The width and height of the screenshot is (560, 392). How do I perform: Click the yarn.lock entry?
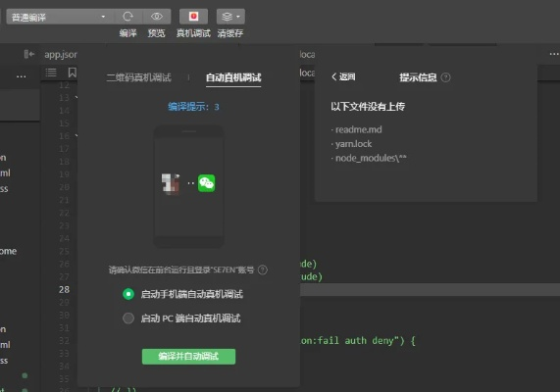click(354, 144)
